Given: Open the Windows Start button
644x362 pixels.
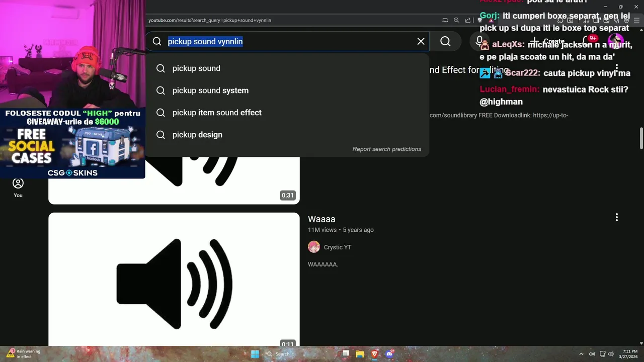Looking at the screenshot, I should pyautogui.click(x=255, y=354).
